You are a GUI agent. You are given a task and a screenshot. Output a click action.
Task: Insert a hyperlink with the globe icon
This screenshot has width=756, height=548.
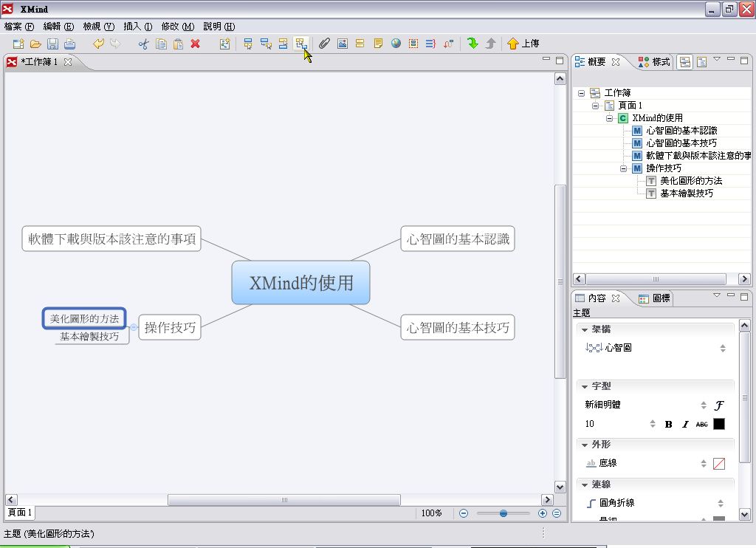click(x=396, y=44)
